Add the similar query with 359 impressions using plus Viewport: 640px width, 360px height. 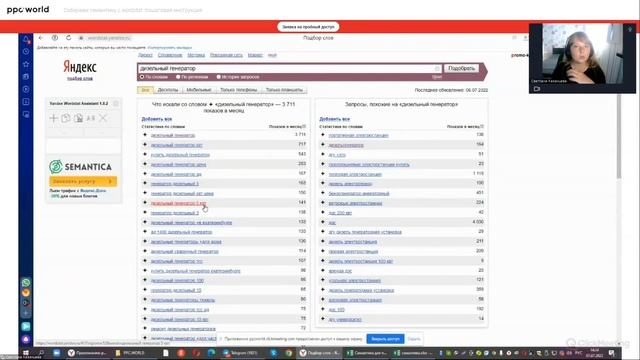click(323, 290)
